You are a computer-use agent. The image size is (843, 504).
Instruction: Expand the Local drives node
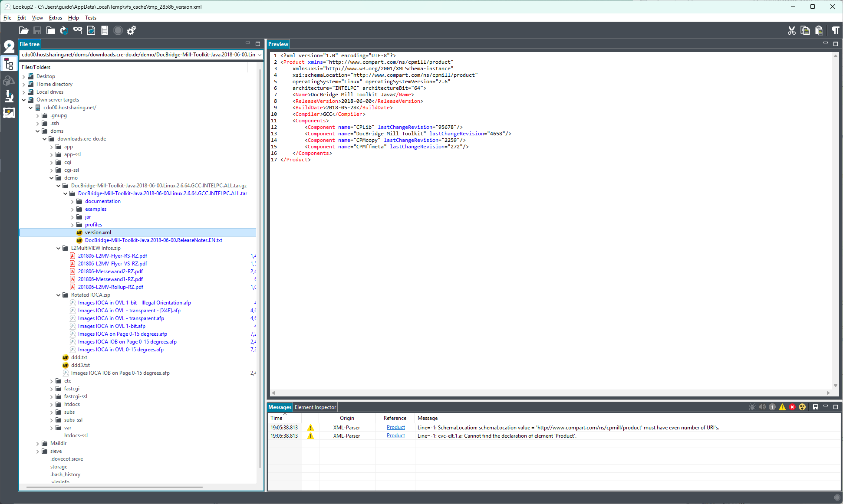(x=24, y=92)
